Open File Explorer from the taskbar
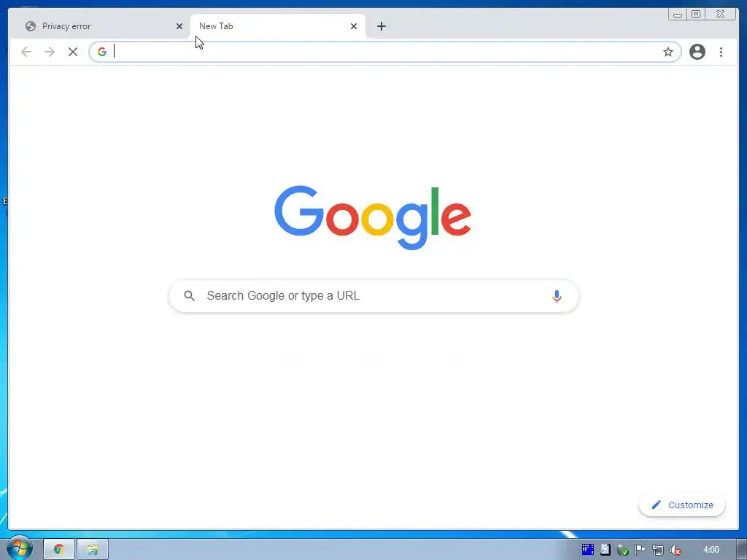Image resolution: width=747 pixels, height=560 pixels. tap(93, 550)
